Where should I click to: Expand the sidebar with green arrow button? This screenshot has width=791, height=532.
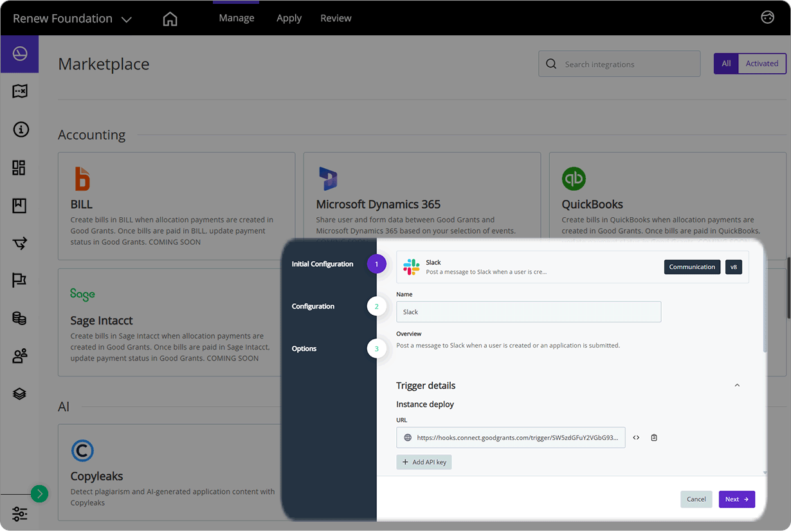tap(39, 493)
